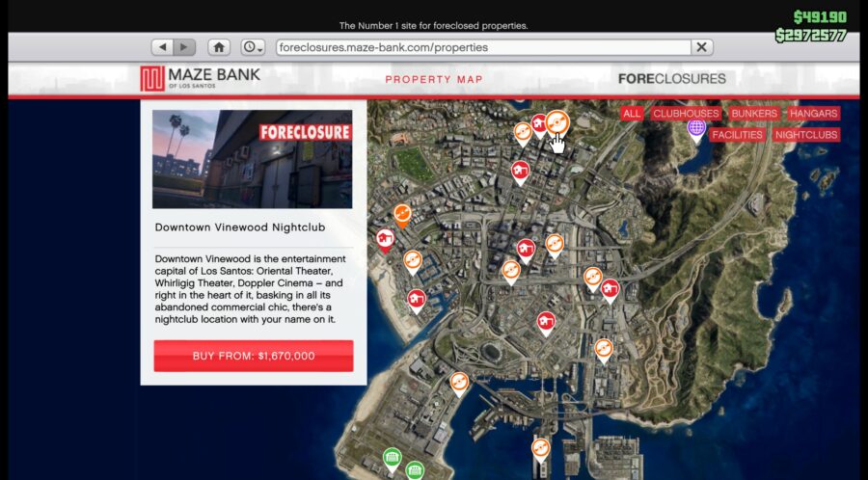
Task: Open the browser home page icon
Action: click(219, 47)
